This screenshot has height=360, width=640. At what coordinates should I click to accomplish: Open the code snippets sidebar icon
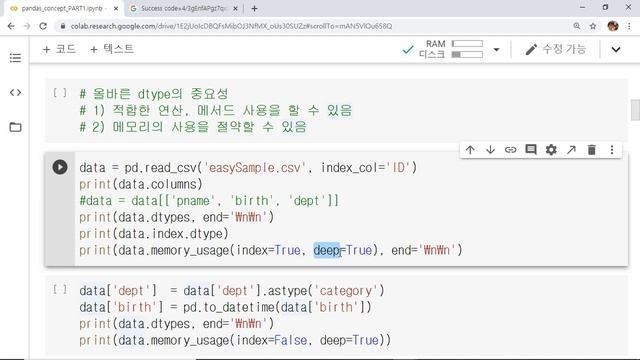(15, 93)
